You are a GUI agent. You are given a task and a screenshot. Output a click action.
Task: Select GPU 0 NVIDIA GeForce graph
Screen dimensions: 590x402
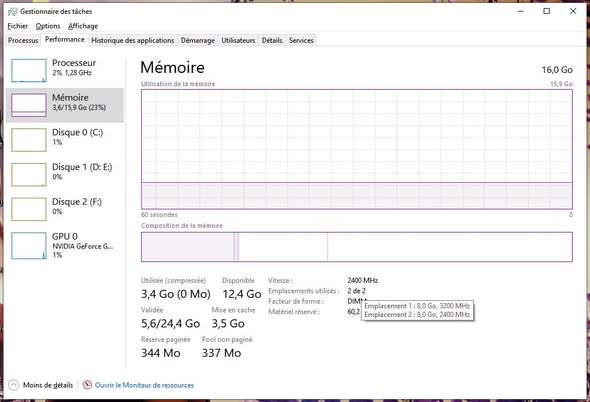tap(29, 245)
